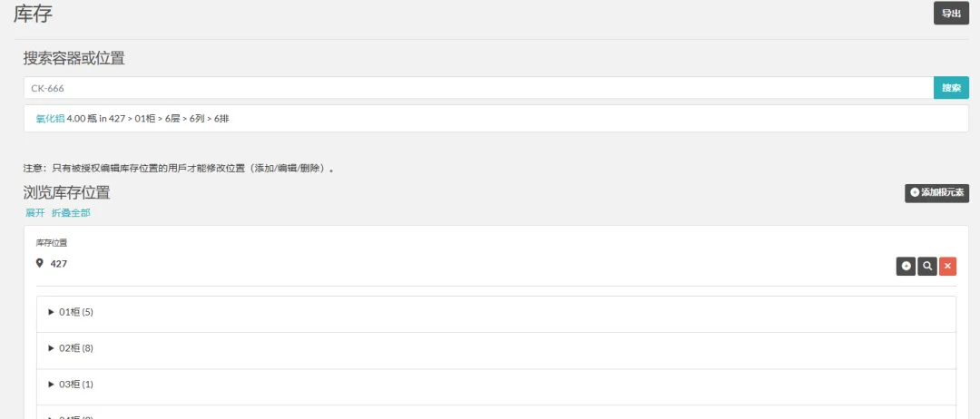Select the 427 location name
The image size is (980, 419).
point(59,264)
